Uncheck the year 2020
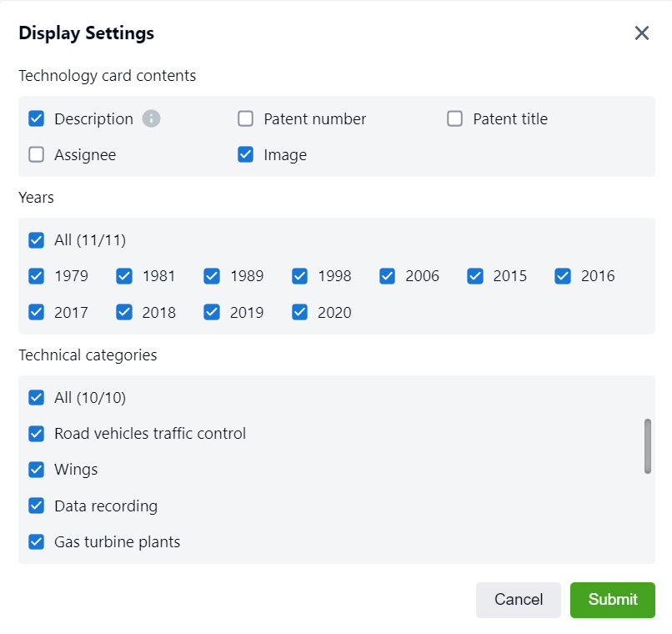The height and width of the screenshot is (634, 672). click(x=300, y=312)
